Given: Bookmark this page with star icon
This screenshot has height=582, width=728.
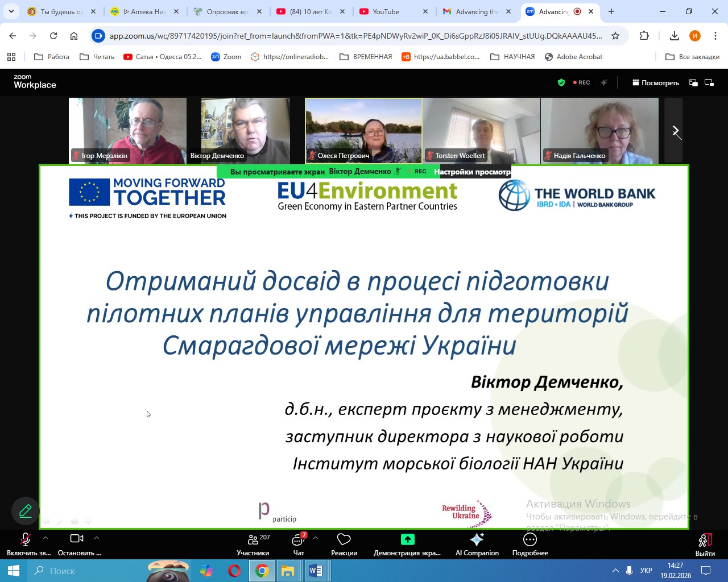Looking at the screenshot, I should [615, 36].
